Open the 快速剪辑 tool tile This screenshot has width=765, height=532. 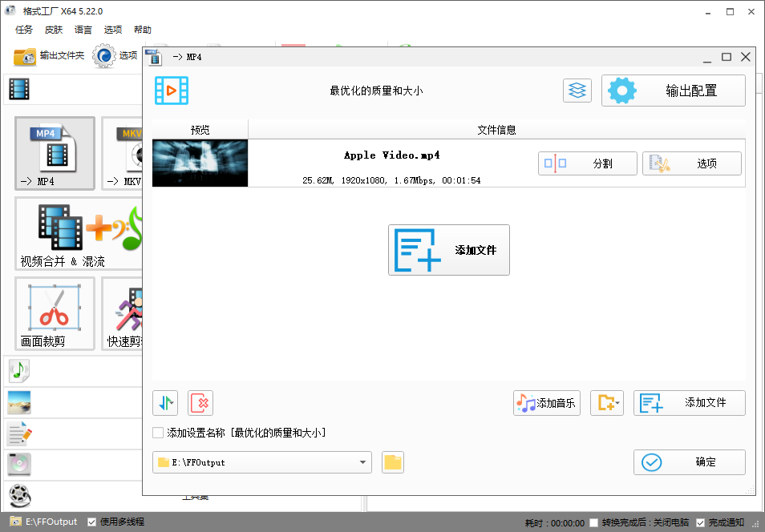click(x=122, y=313)
